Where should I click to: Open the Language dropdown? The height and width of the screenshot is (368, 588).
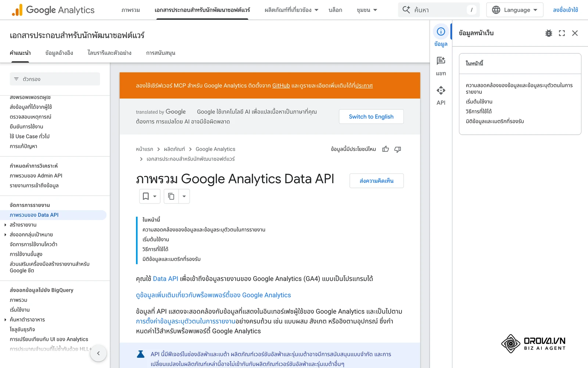tap(514, 10)
